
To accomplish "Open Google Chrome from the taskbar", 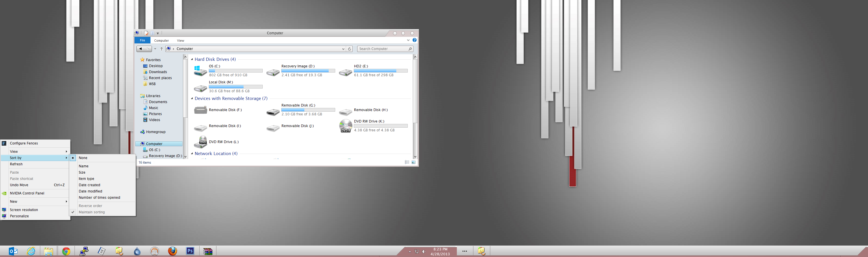I will click(x=66, y=251).
